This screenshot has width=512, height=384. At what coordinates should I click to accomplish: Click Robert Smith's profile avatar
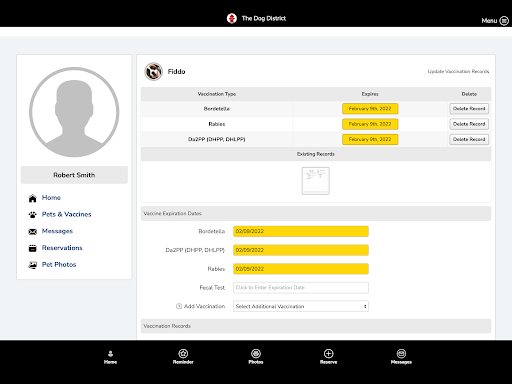tap(74, 112)
